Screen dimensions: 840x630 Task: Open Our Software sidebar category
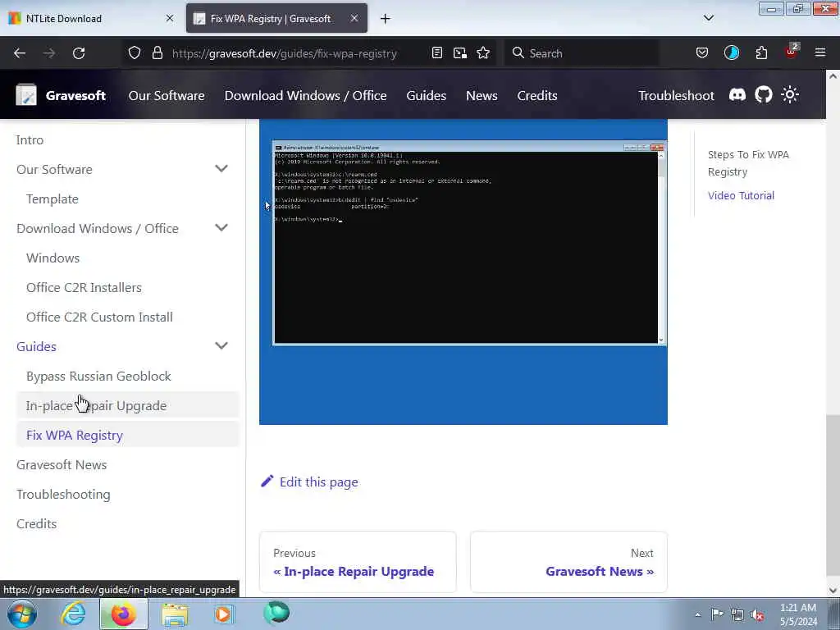tap(54, 169)
